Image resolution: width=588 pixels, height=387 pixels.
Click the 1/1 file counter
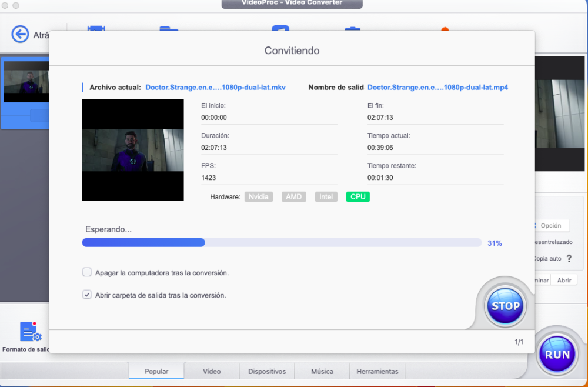tap(519, 342)
